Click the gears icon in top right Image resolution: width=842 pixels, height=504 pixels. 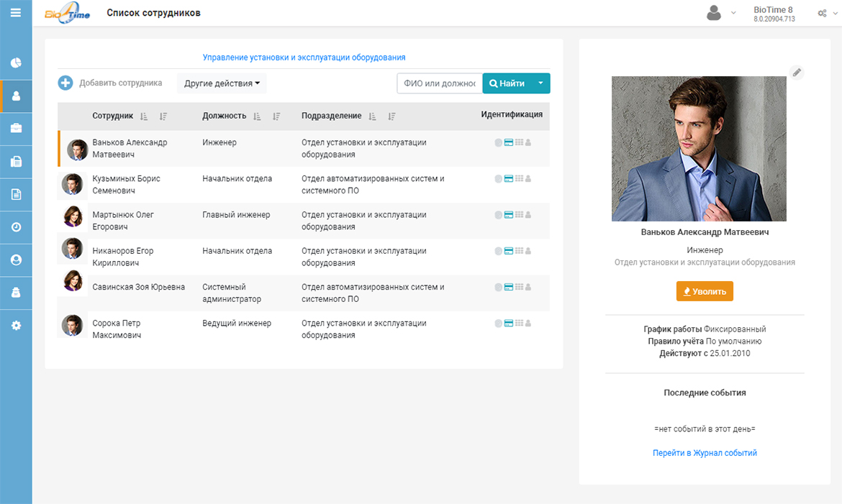822,13
